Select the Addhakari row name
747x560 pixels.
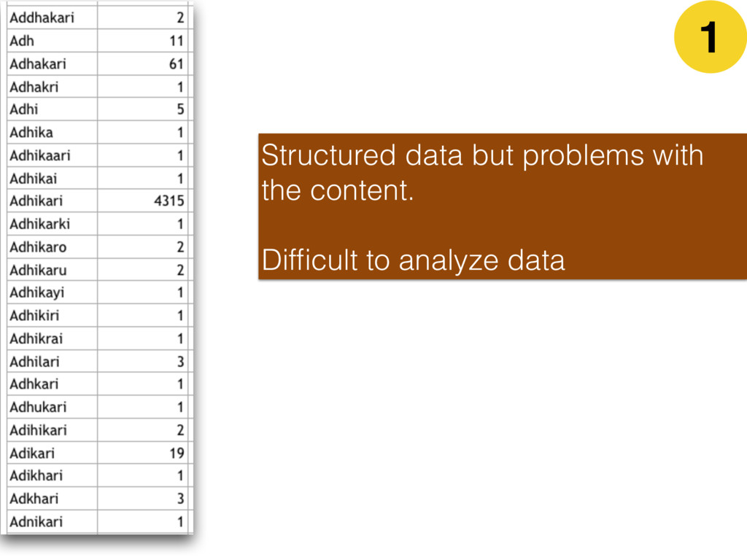click(x=53, y=17)
